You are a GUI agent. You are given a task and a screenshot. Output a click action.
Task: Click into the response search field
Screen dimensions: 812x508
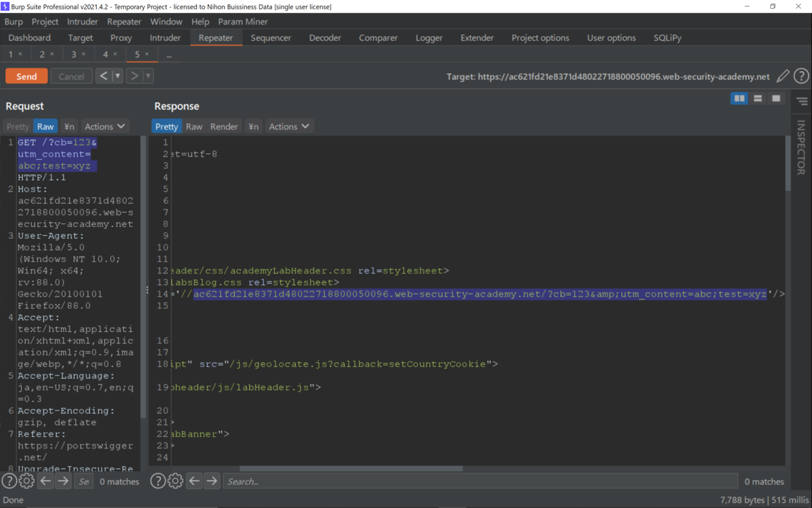tap(480, 481)
